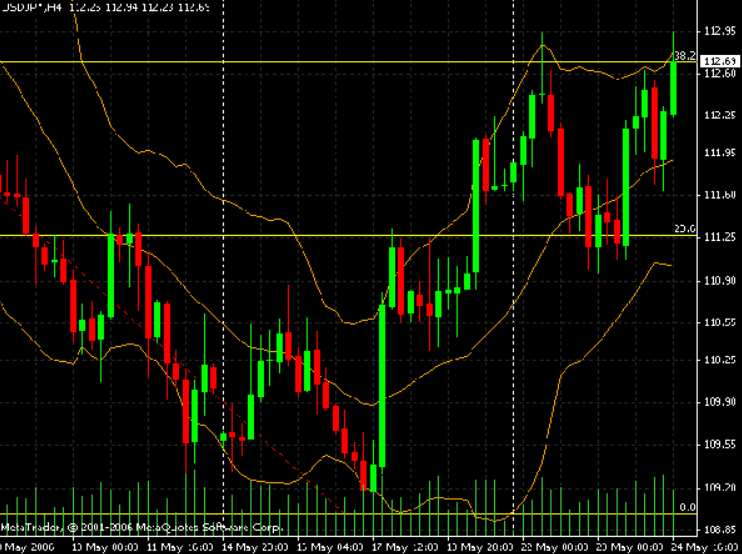Click the 109.90 price axis label
Viewport: 742px width, 554px height.
(x=720, y=402)
